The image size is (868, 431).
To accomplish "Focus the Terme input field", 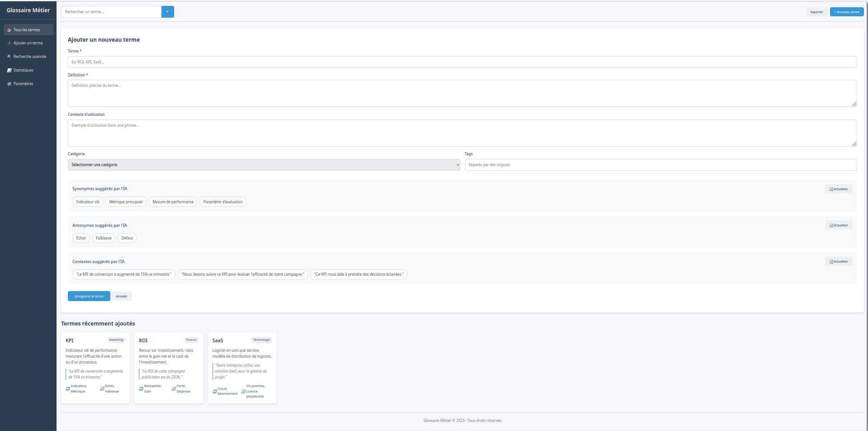I will [462, 62].
